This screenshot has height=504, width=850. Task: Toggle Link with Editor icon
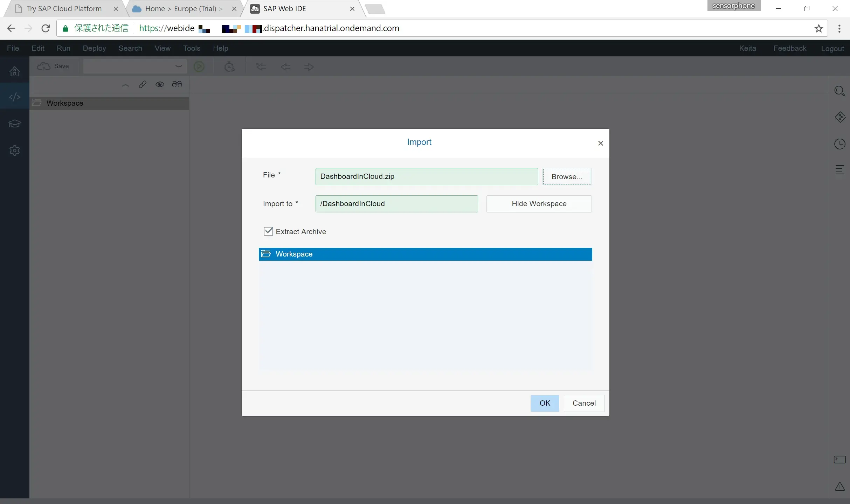tap(143, 84)
